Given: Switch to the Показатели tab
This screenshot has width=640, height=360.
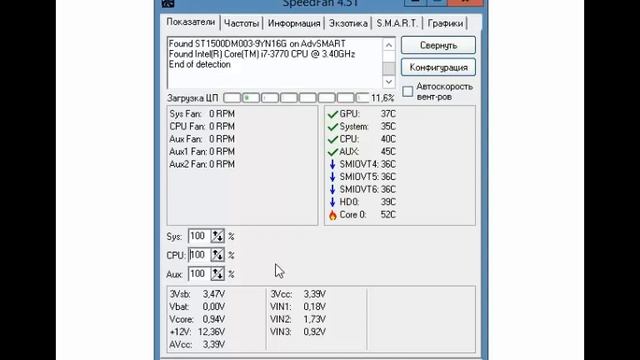Looking at the screenshot, I should tap(191, 22).
